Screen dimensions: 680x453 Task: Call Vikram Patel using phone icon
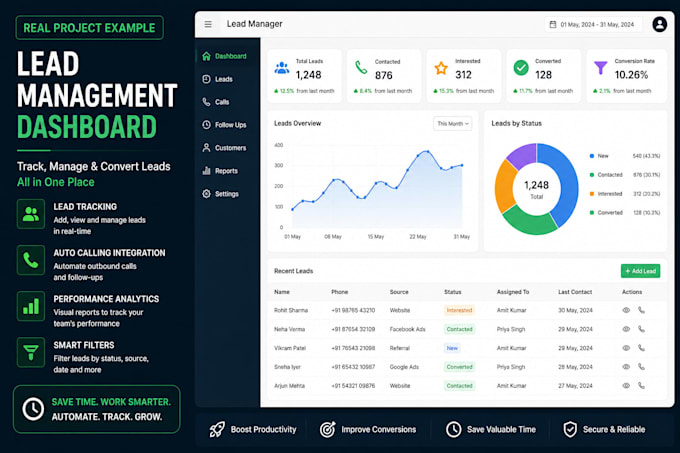641,348
